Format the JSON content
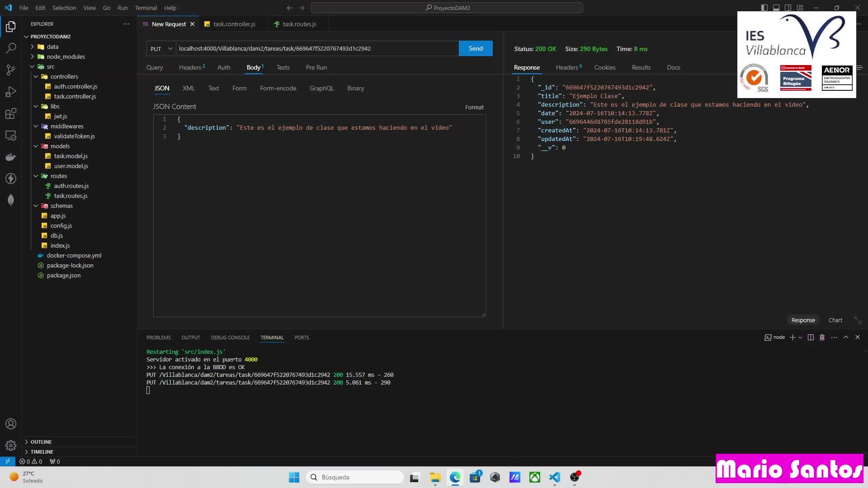The width and height of the screenshot is (868, 488). (474, 108)
